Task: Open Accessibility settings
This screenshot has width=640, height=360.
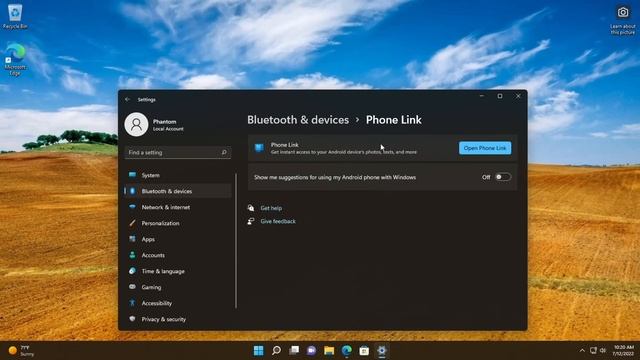Action: 178,303
